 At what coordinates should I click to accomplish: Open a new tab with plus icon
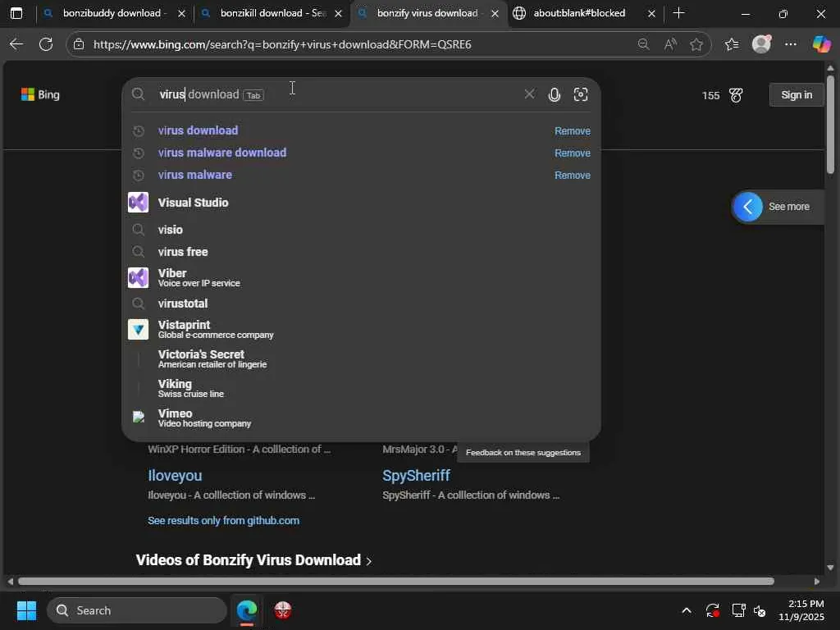coord(678,13)
